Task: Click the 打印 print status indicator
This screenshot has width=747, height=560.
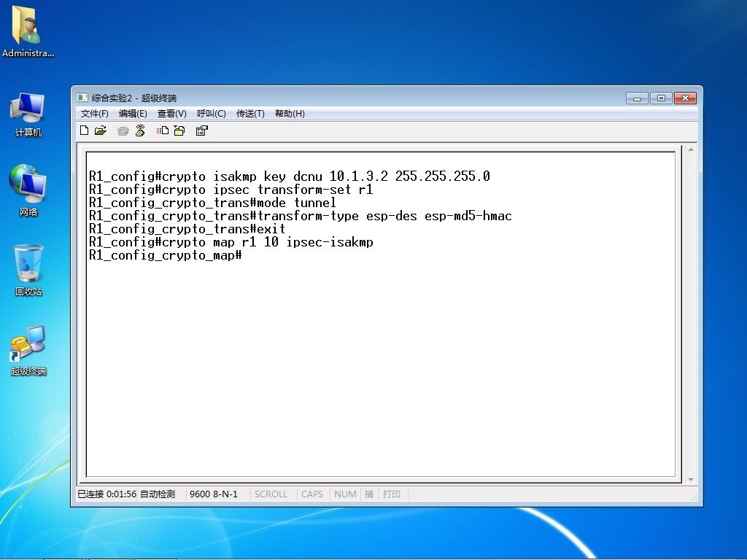Action: (392, 494)
